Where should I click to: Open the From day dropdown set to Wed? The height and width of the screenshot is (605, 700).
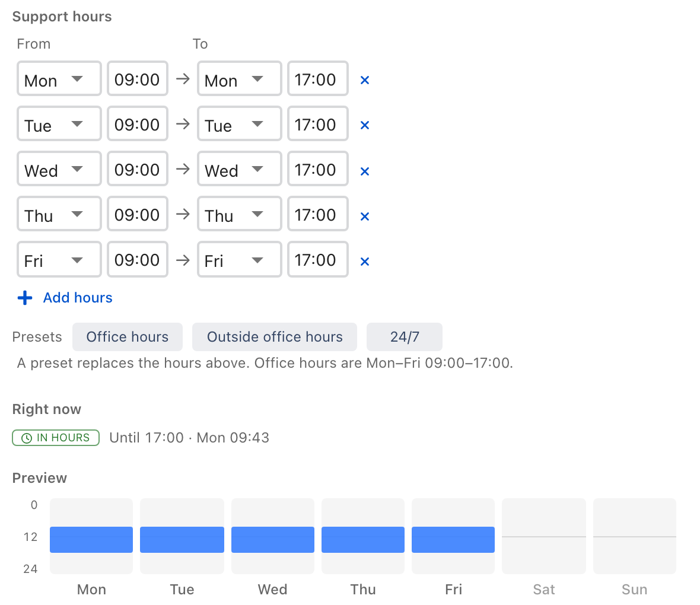pos(59,169)
